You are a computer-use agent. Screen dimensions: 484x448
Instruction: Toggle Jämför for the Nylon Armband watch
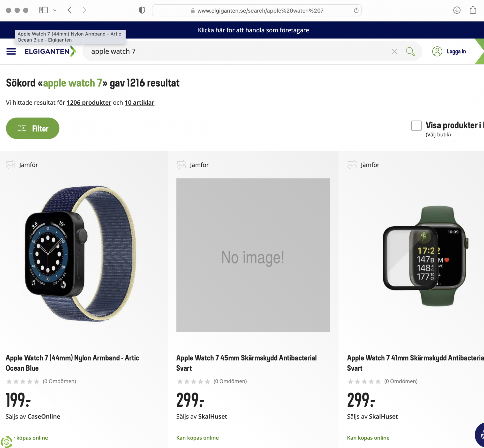(x=22, y=165)
